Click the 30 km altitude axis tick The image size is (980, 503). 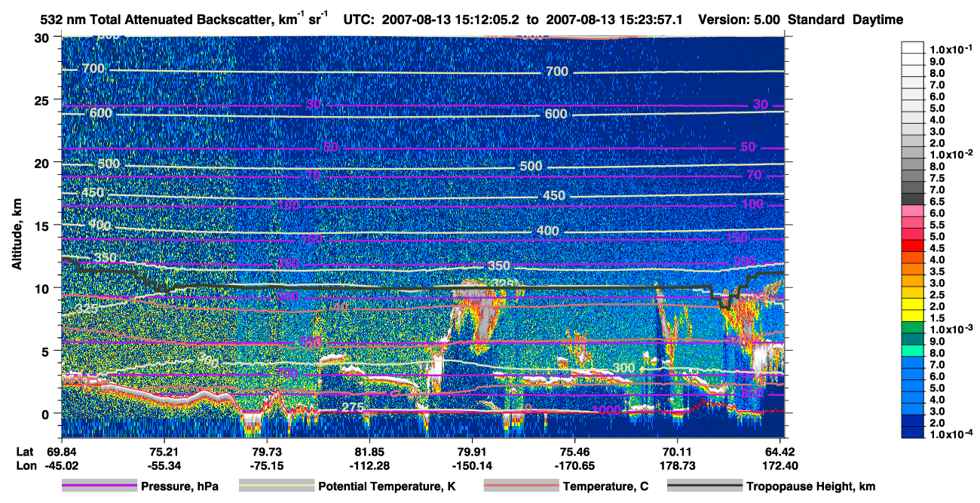click(43, 38)
